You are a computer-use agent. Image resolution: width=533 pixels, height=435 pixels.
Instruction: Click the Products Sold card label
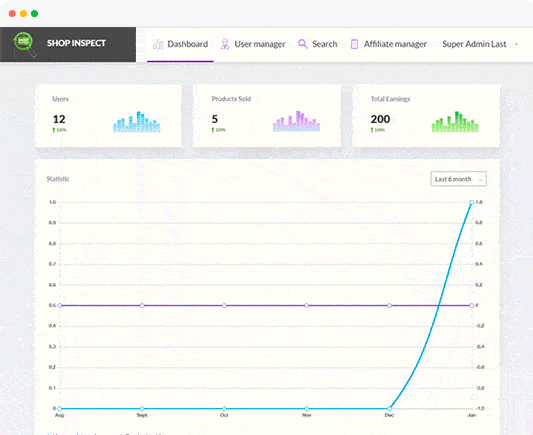pos(231,99)
